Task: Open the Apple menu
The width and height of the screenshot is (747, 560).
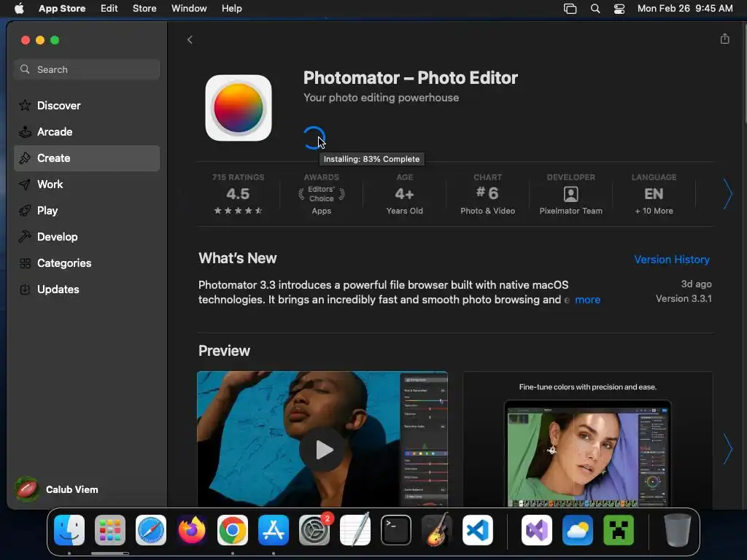Action: click(19, 9)
